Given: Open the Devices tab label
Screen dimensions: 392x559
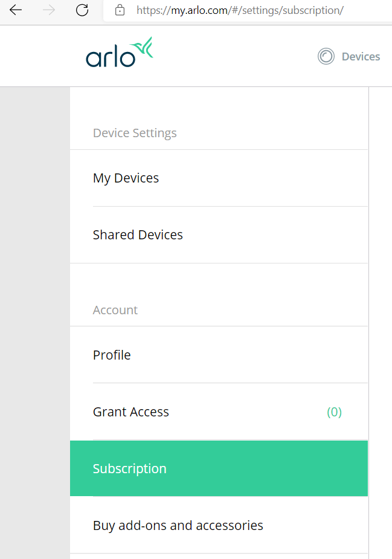Looking at the screenshot, I should coord(361,57).
